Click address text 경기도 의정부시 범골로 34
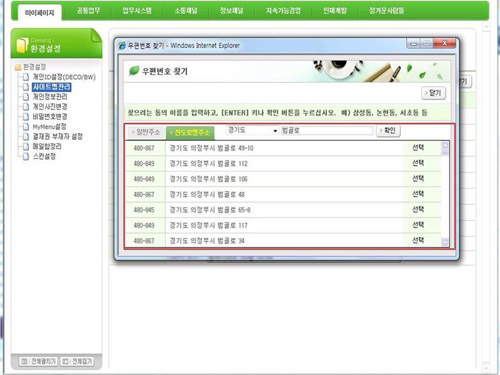Image resolution: width=500 pixels, height=375 pixels. pyautogui.click(x=207, y=241)
